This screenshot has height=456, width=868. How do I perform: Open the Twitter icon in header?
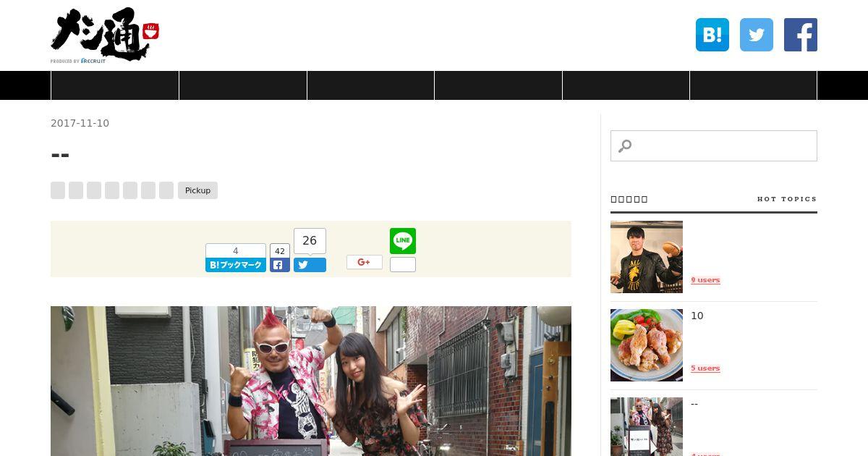757,35
